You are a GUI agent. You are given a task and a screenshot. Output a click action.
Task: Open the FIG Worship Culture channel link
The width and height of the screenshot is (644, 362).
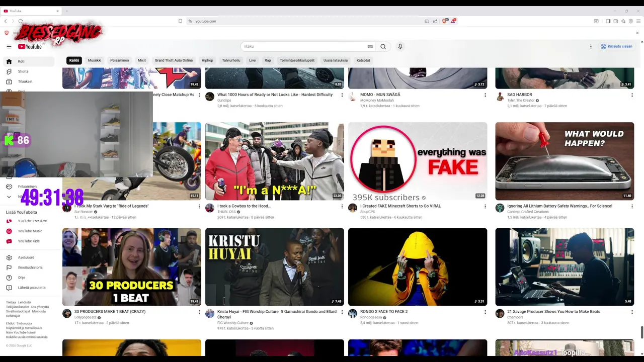pyautogui.click(x=233, y=323)
